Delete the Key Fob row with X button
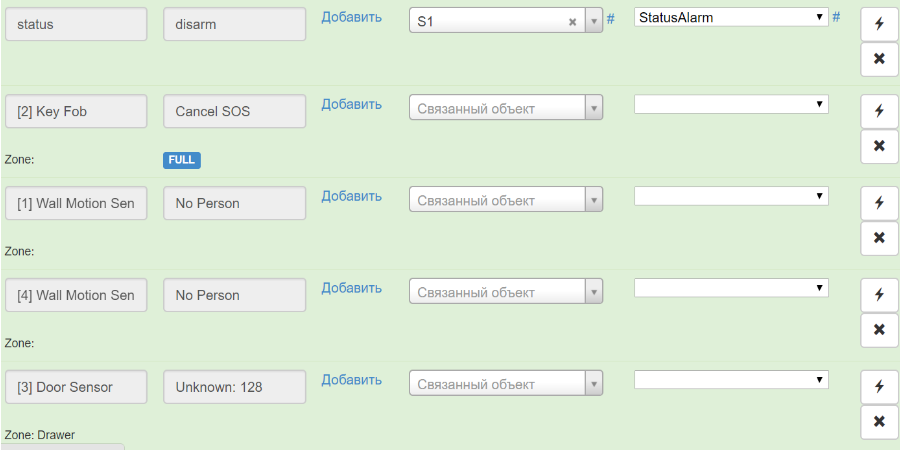This screenshot has width=900, height=450. (x=879, y=146)
